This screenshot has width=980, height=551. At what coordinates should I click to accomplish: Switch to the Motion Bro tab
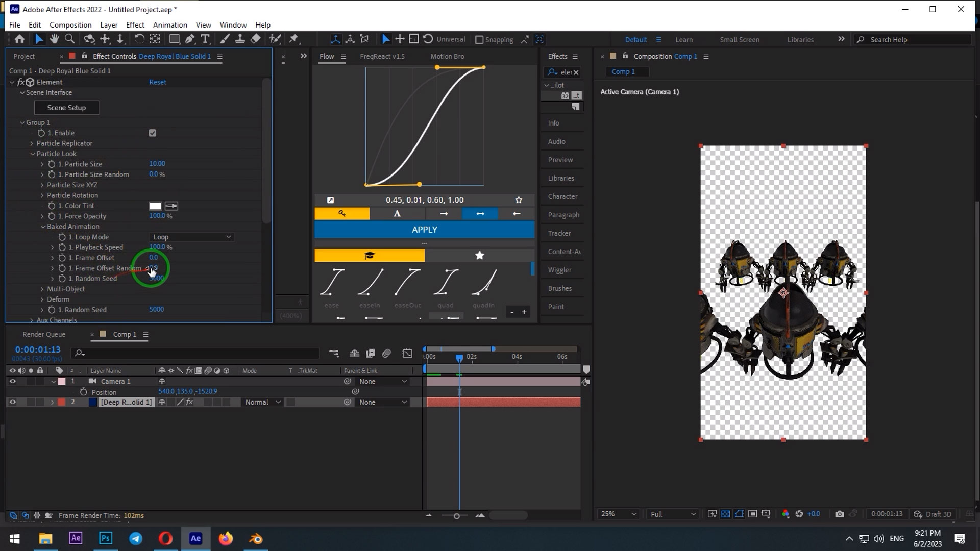447,56
